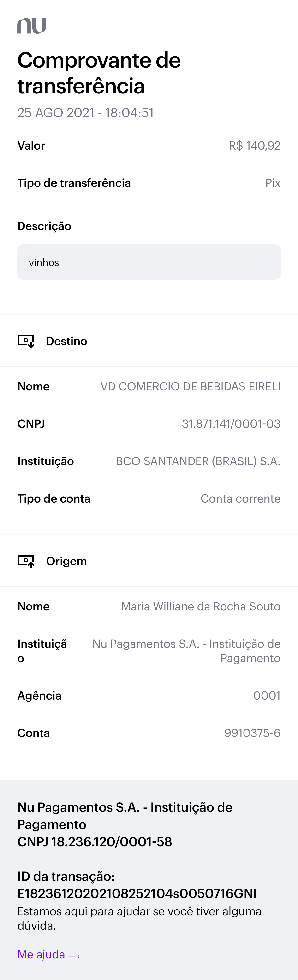Click the Conta corrente account type
Screen dimensions: 298x980
[x=240, y=498]
